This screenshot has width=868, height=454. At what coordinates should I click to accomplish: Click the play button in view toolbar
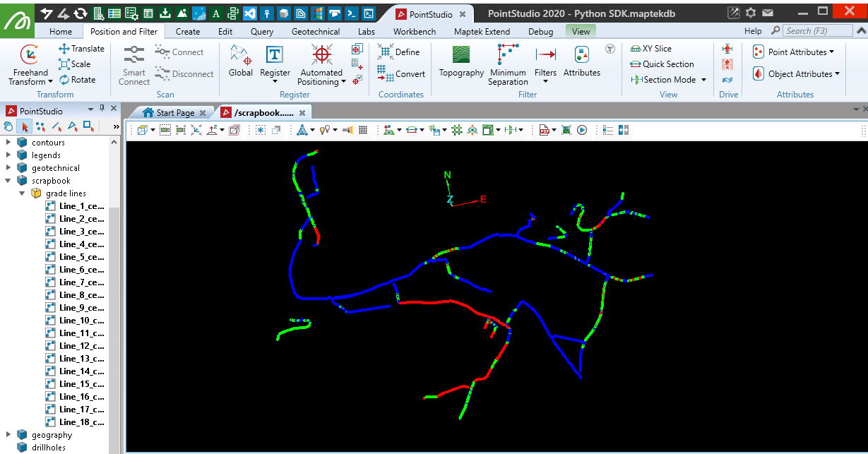click(582, 130)
